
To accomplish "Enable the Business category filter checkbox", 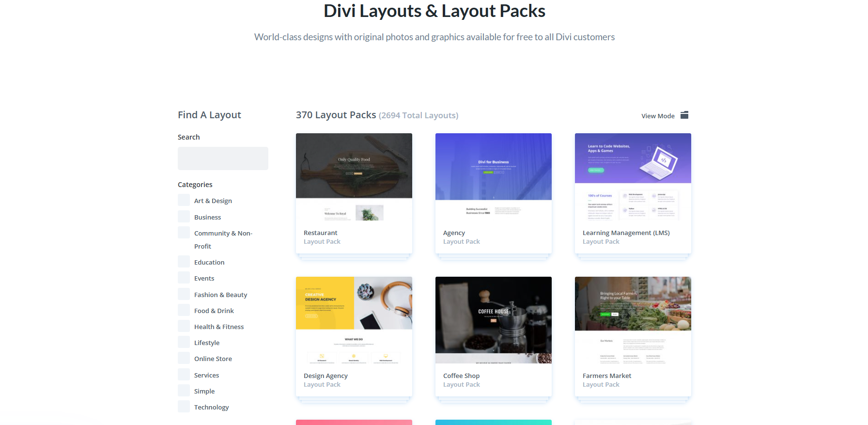I will pyautogui.click(x=184, y=217).
